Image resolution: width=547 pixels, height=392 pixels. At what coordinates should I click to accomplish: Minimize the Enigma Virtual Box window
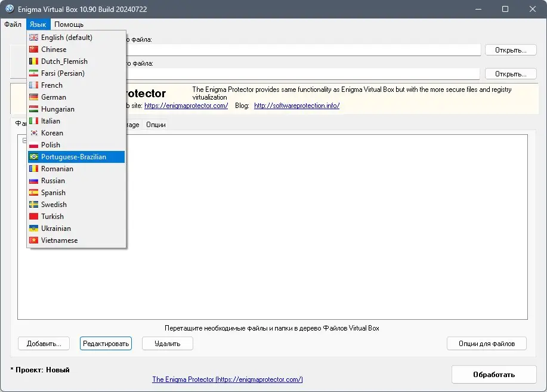pos(478,9)
